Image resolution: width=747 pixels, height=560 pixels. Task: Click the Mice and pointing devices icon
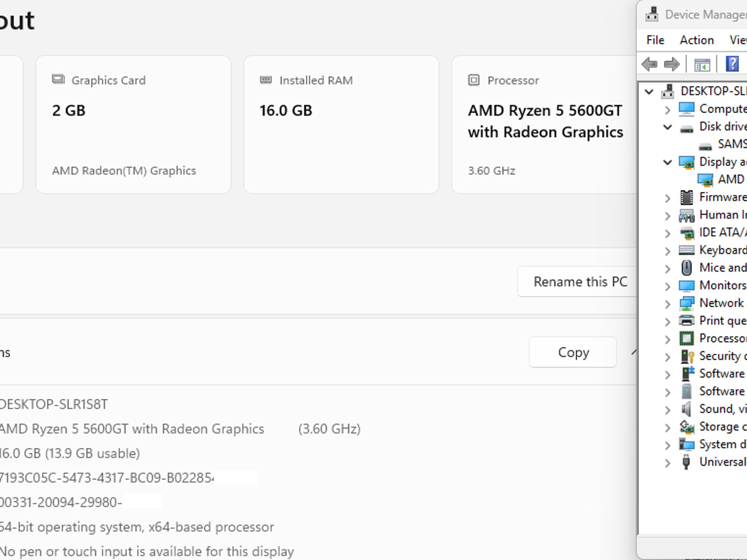[686, 268]
